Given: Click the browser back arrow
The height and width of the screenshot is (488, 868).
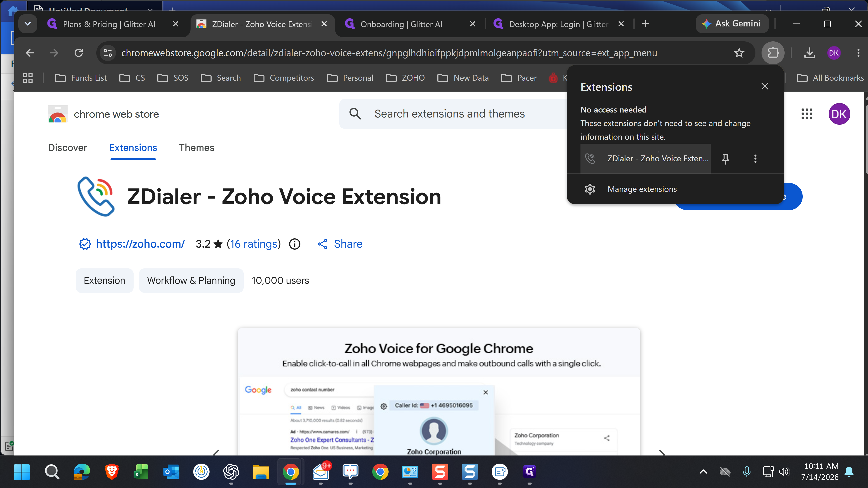Looking at the screenshot, I should (x=30, y=53).
